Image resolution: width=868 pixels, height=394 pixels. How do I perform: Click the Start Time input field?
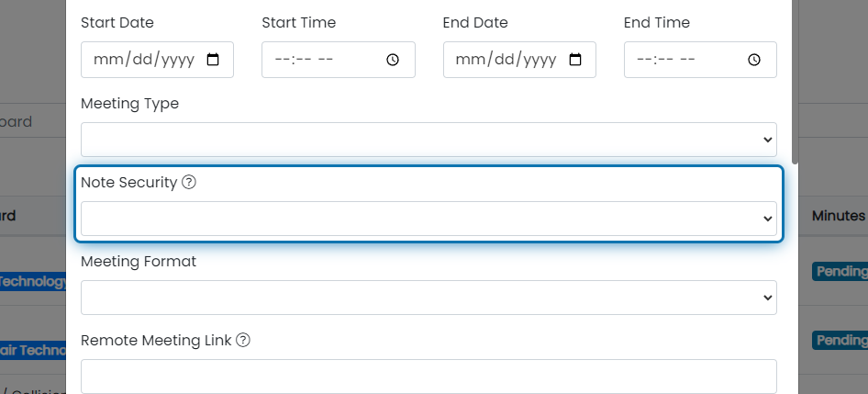(x=339, y=60)
